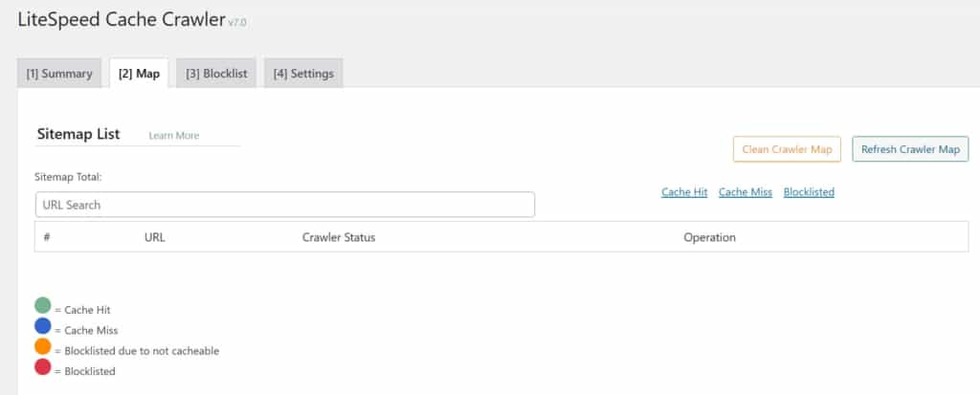The height and width of the screenshot is (395, 980).
Task: Click the Crawler Status column header
Action: (339, 237)
